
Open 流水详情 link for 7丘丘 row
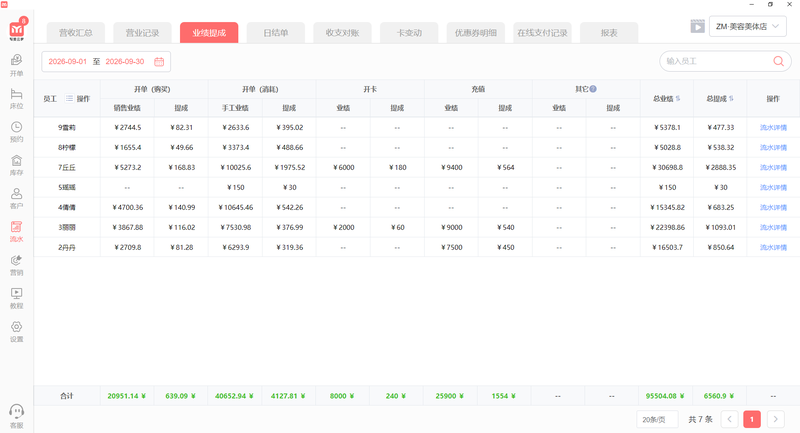click(773, 167)
